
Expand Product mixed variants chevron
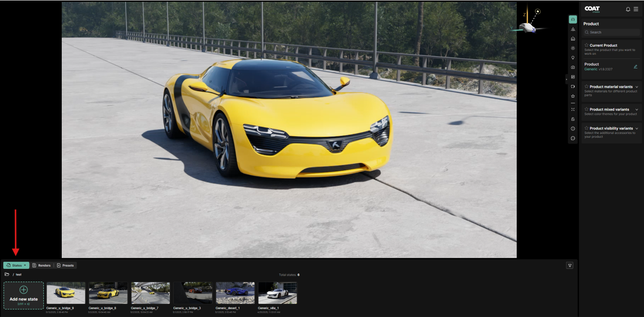coord(636,109)
